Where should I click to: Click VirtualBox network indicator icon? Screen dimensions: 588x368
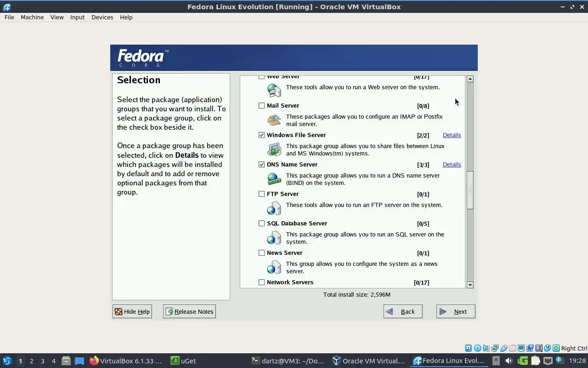(x=495, y=348)
